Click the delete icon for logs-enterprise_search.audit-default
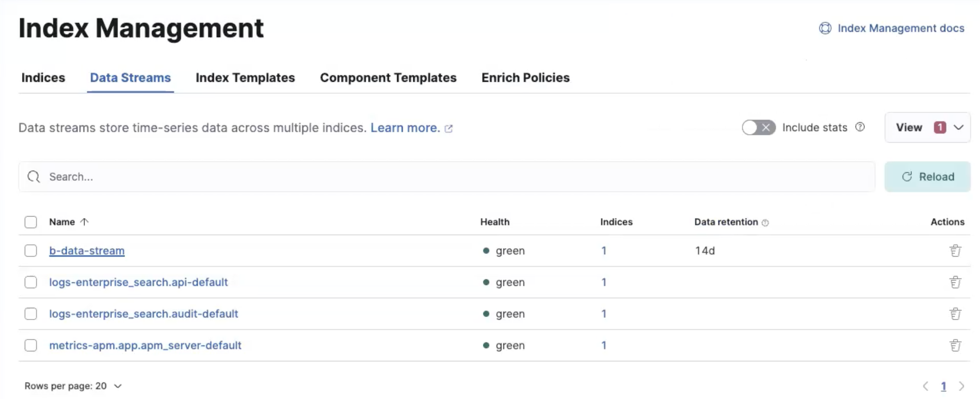Screen dimensions: 980x399 coord(955,313)
